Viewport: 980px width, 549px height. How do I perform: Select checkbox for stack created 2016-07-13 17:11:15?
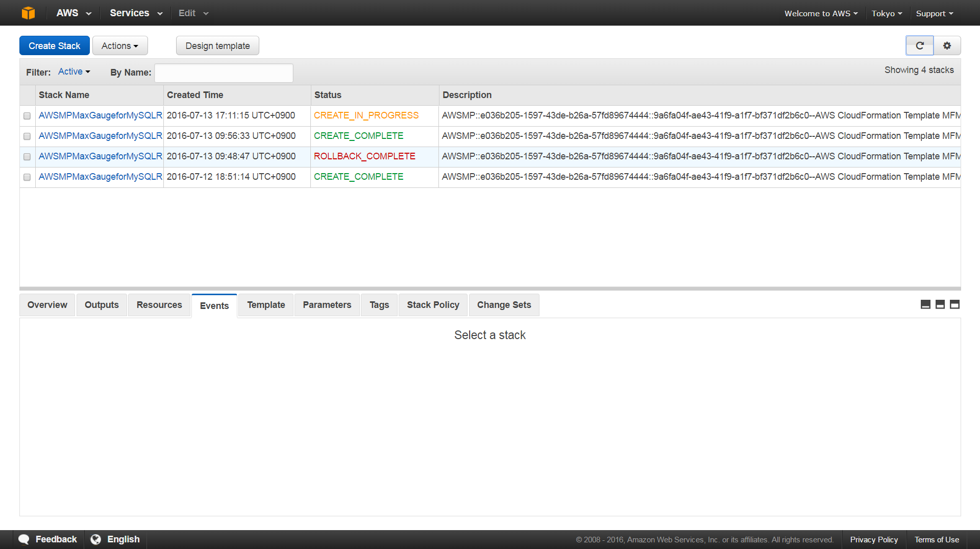coord(27,116)
